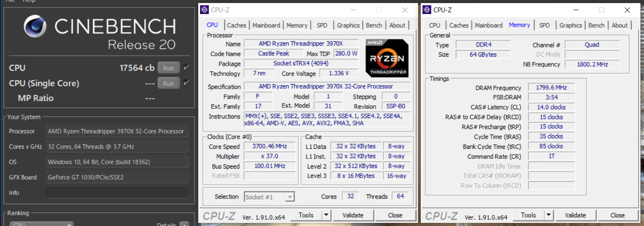Select the CPU tab in the left CPU-Z window

tap(212, 25)
